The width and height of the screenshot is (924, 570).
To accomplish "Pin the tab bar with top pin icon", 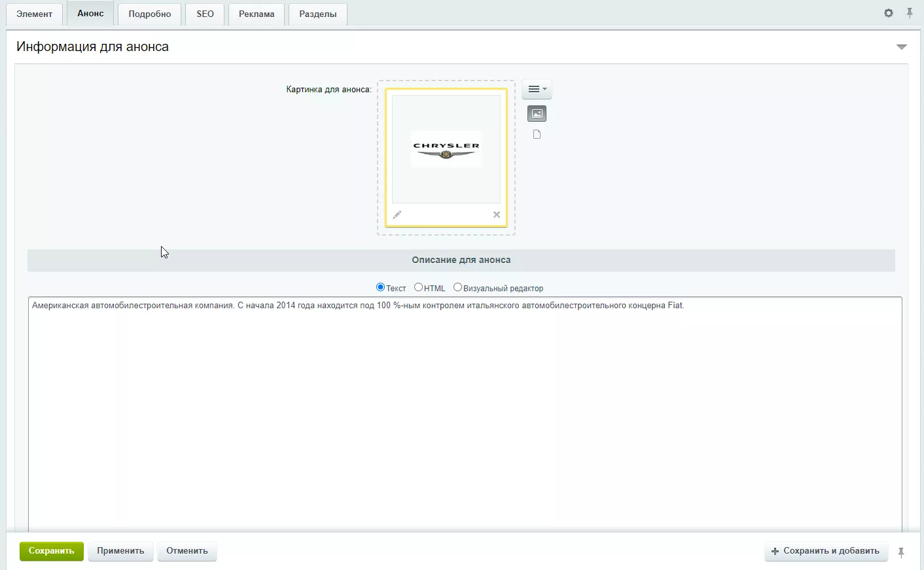I will pos(910,13).
